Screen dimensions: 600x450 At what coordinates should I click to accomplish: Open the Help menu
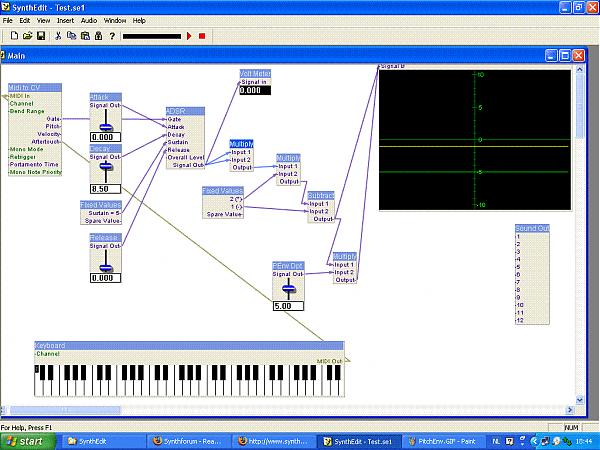coord(139,21)
